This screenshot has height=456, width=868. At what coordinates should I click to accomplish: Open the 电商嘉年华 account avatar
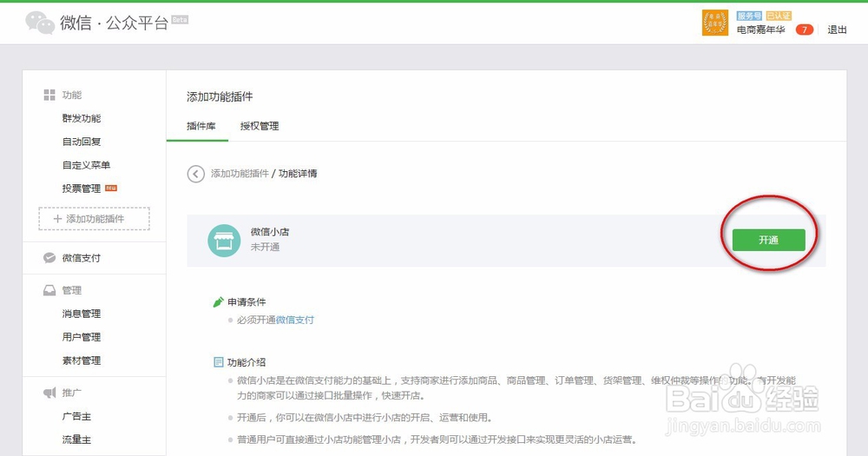(x=714, y=23)
